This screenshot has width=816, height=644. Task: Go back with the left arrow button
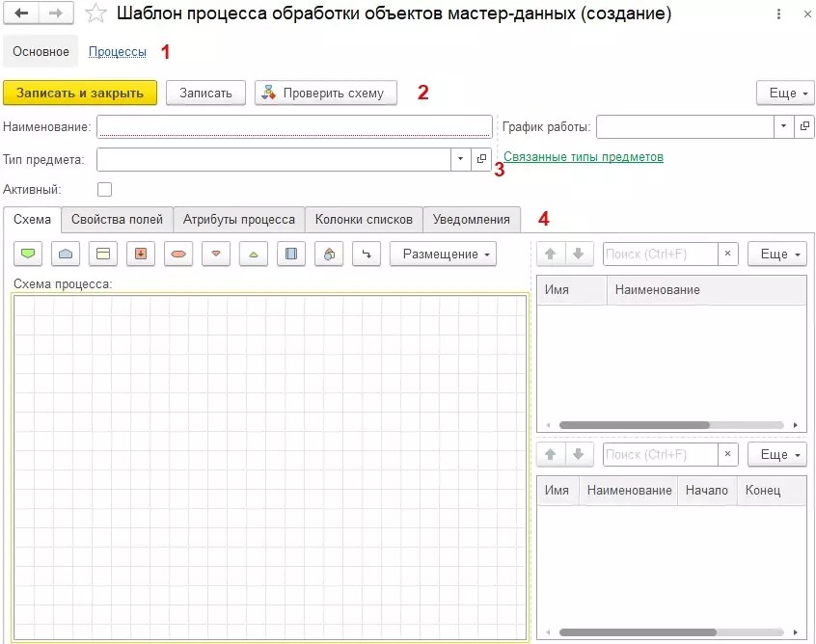click(x=21, y=13)
